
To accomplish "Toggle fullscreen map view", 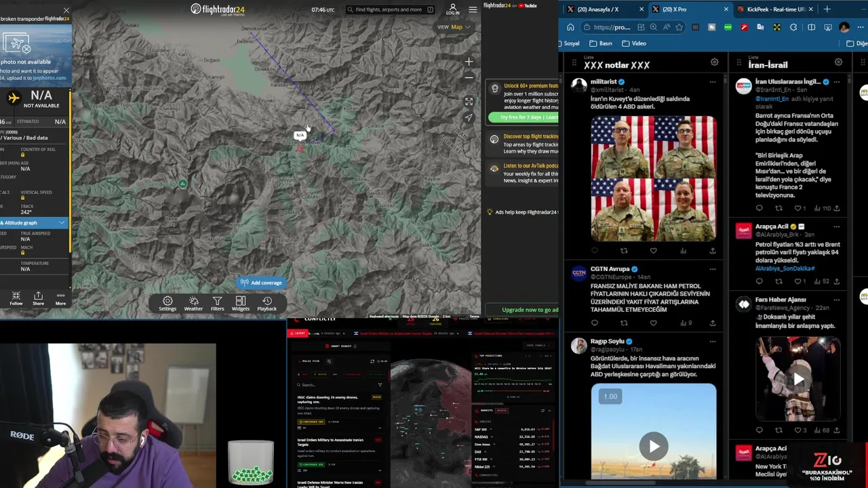I will tap(469, 102).
